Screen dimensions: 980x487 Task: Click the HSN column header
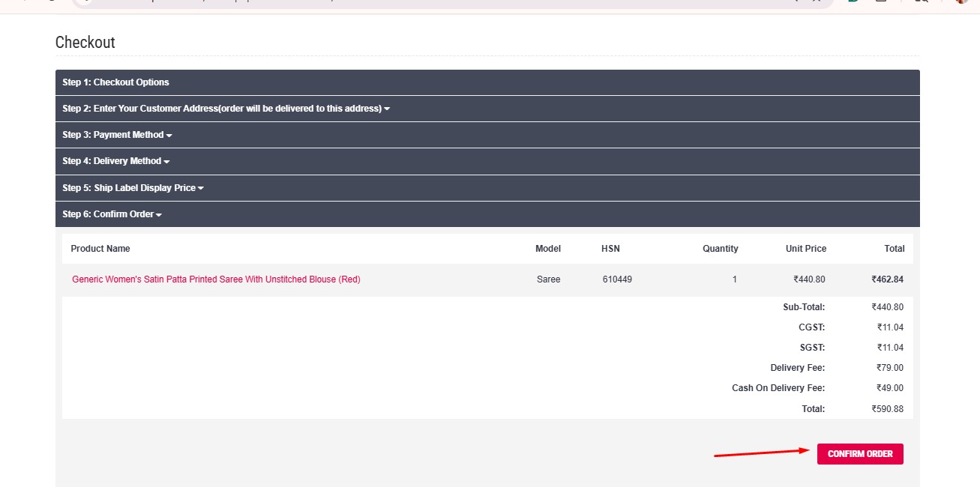pos(610,249)
